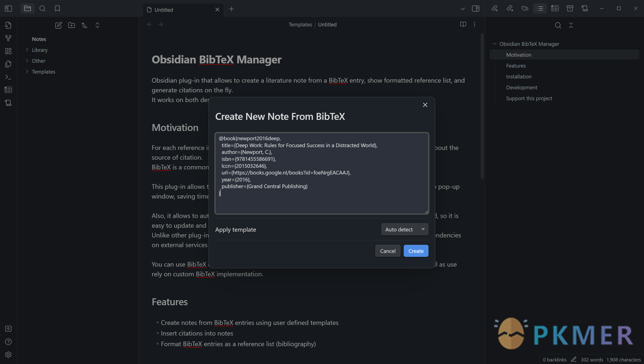Click the editing mode pencil in status bar

tap(574, 360)
